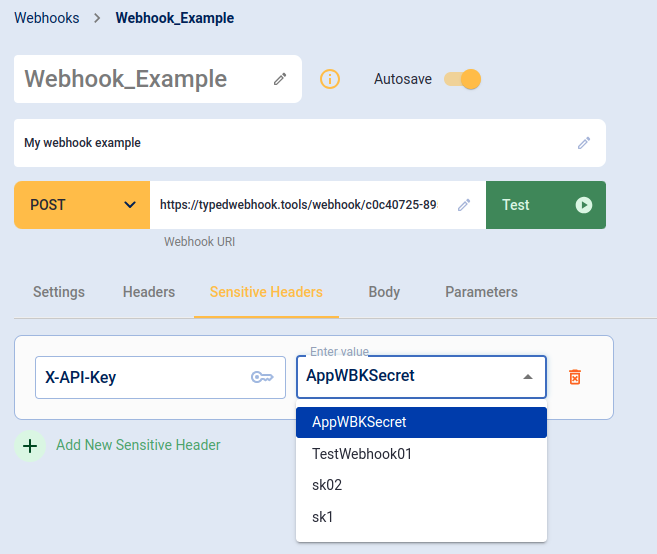Open the POST method dropdown

tap(82, 205)
